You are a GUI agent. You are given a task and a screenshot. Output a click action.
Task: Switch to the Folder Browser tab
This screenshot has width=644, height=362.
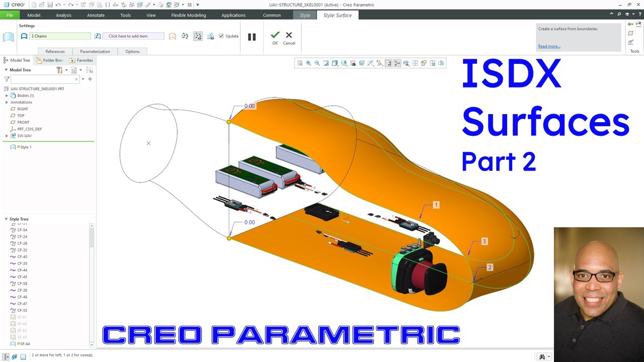coord(50,60)
